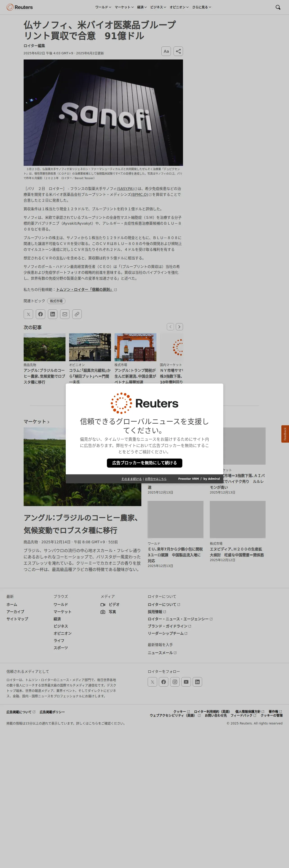Open エヌビディア、Ｈ２００の生産拡大検討 article
Viewport: 289px width, 868px height.
pyautogui.click(x=237, y=552)
